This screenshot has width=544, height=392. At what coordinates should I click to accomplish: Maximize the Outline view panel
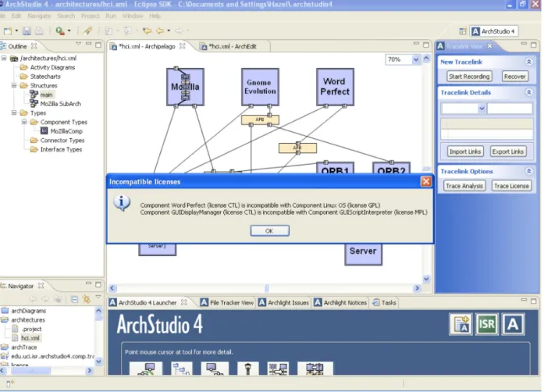pyautogui.click(x=98, y=45)
